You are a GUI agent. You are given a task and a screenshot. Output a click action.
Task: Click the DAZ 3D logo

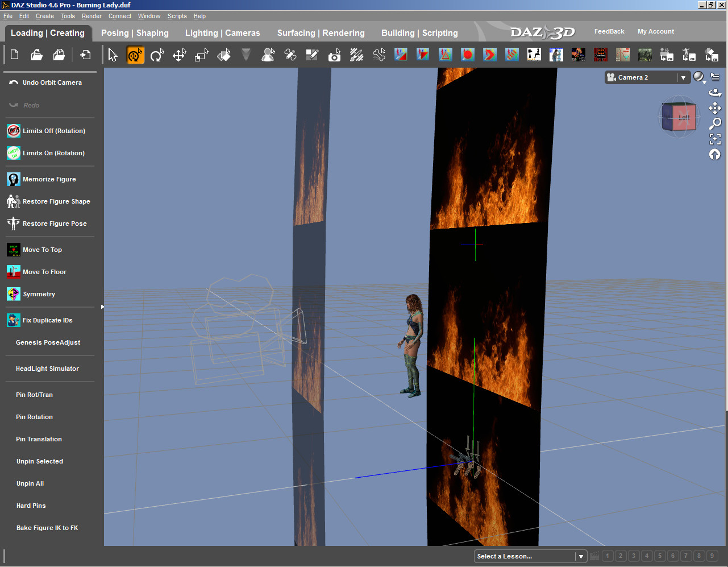click(x=543, y=32)
